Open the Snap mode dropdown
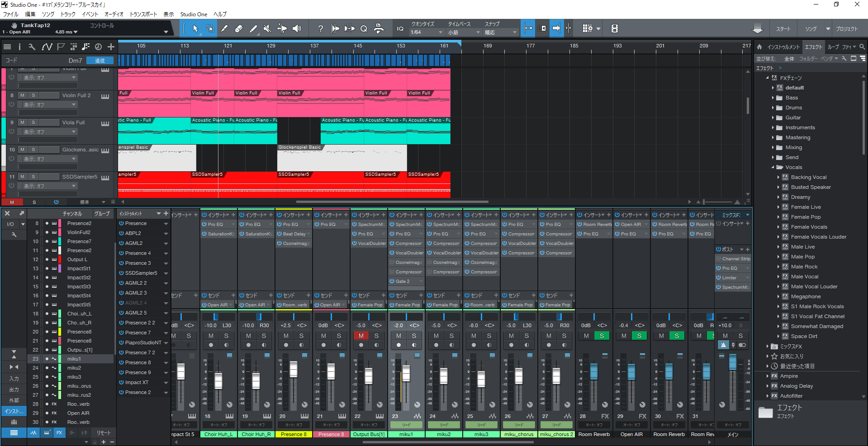The width and height of the screenshot is (868, 446). 500,33
